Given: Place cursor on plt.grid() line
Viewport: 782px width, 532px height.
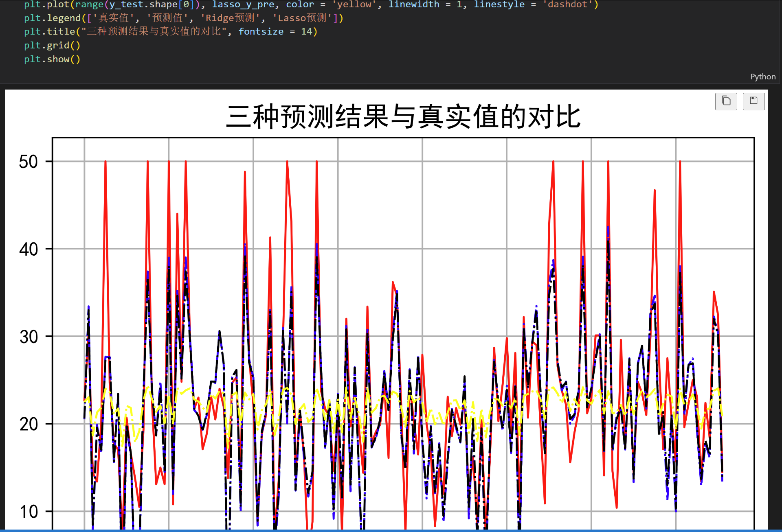Looking at the screenshot, I should (52, 46).
